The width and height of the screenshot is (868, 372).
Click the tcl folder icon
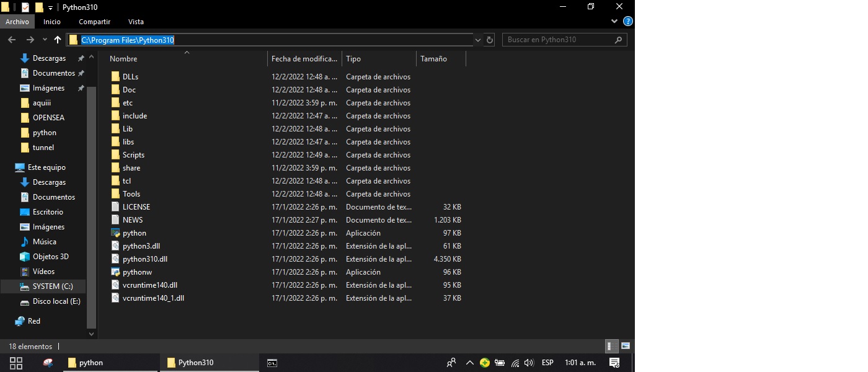pyautogui.click(x=115, y=181)
